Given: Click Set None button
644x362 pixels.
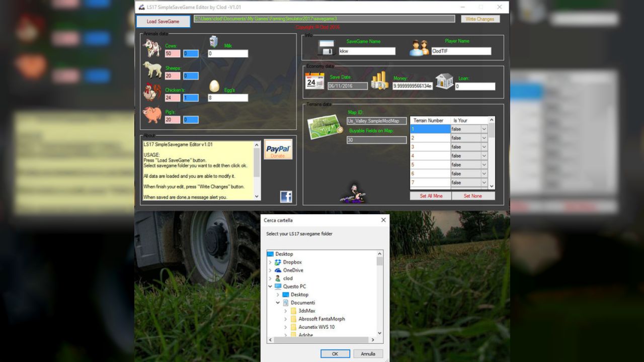Looking at the screenshot, I should pos(473,196).
